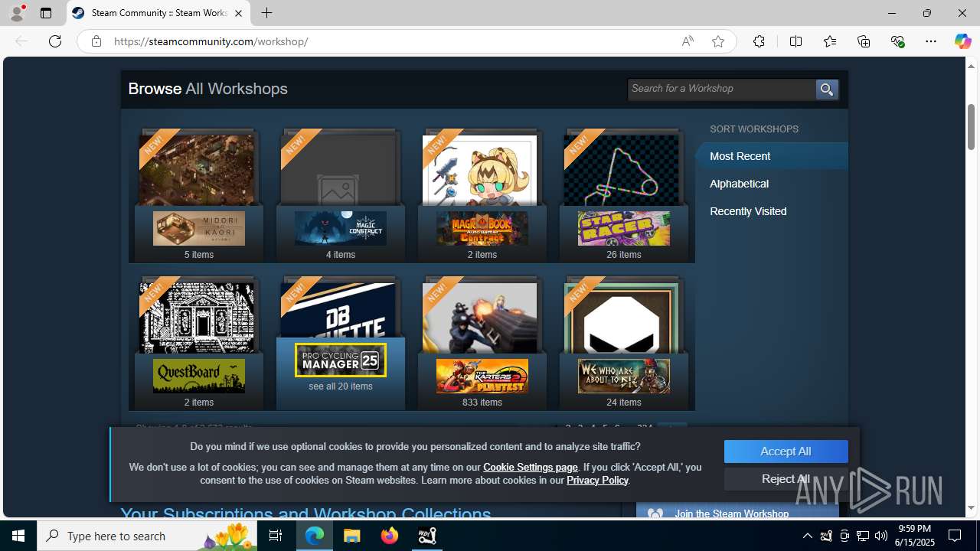Open the network icon in system tray
980x551 pixels.
click(863, 536)
